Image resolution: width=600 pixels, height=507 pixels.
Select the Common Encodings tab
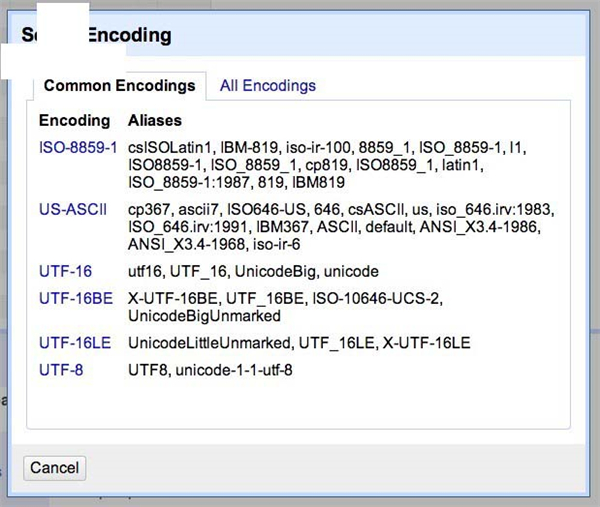[119, 86]
